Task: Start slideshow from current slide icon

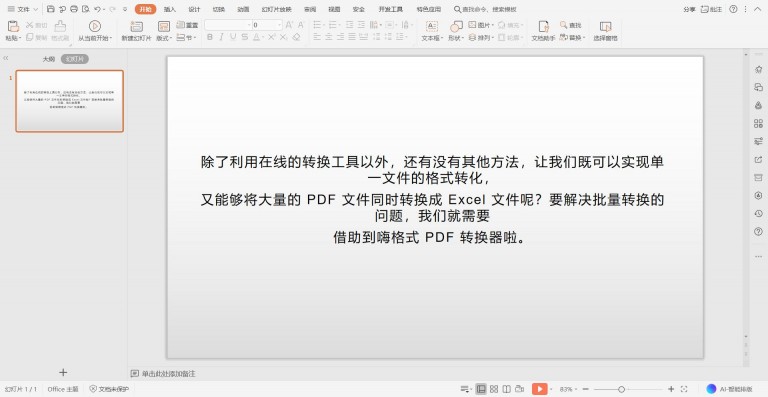Action: [95, 26]
